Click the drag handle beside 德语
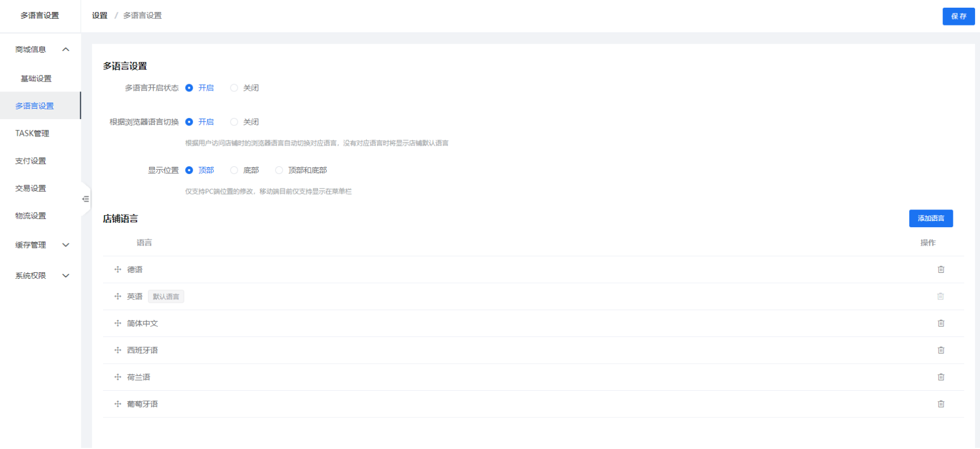 [x=117, y=269]
